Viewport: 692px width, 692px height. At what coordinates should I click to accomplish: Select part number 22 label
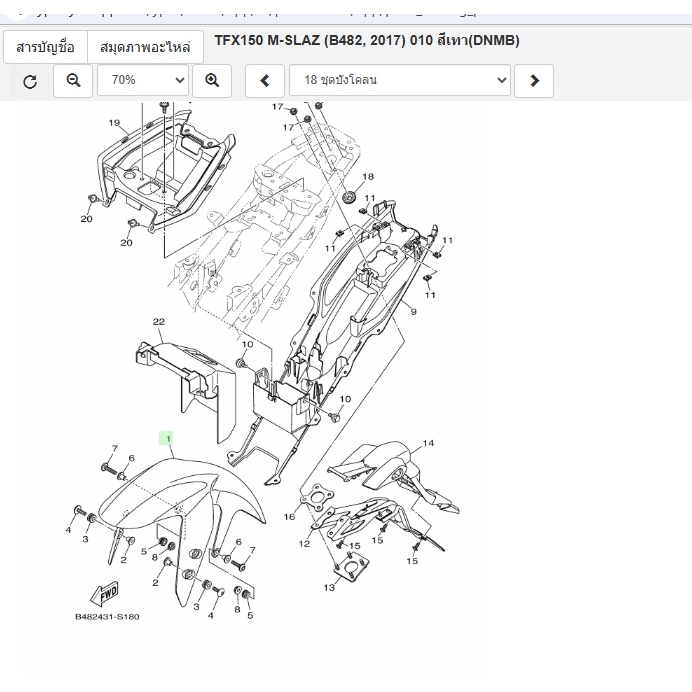click(x=158, y=322)
